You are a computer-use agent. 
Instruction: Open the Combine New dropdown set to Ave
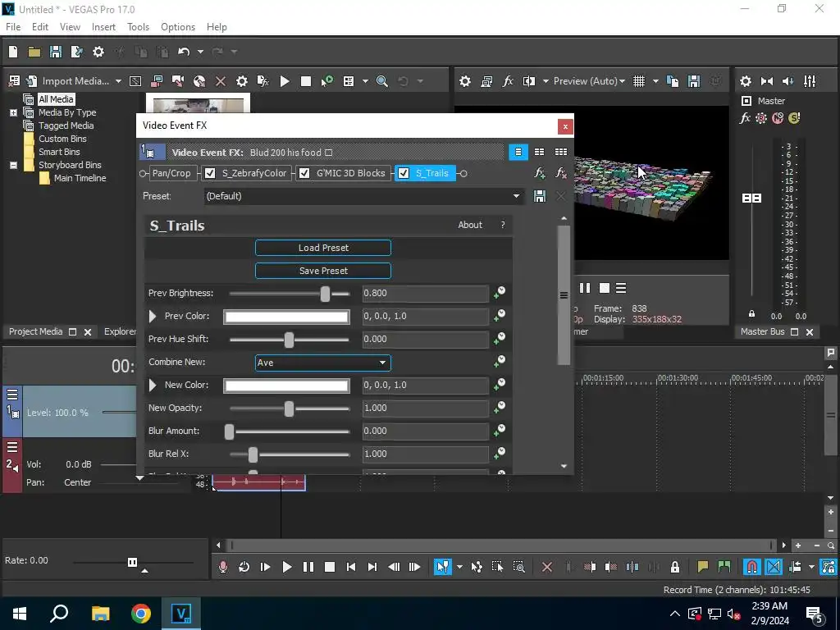[x=323, y=363]
